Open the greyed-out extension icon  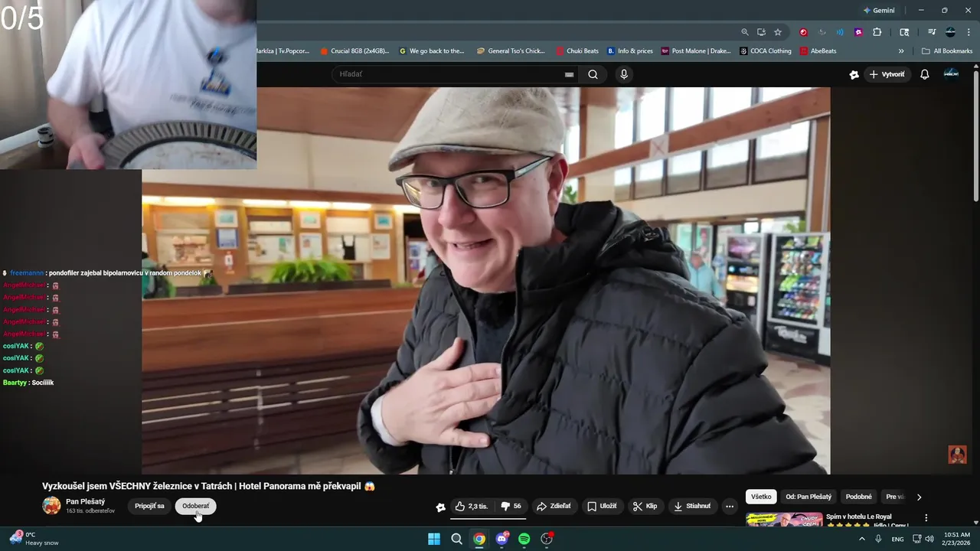pos(822,32)
